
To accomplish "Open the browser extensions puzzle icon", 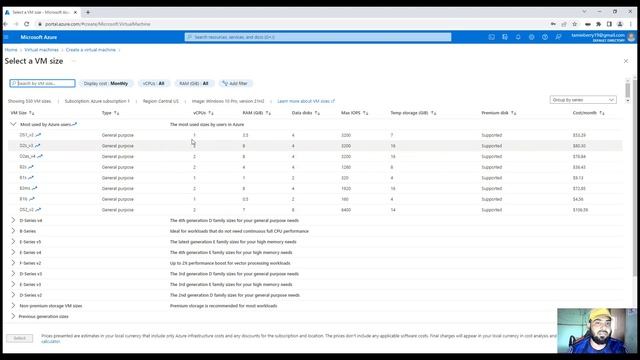I will click(x=598, y=24).
